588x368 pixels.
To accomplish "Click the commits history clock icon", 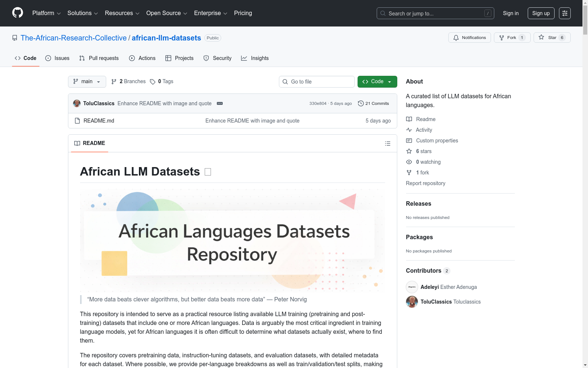I will pos(361,103).
